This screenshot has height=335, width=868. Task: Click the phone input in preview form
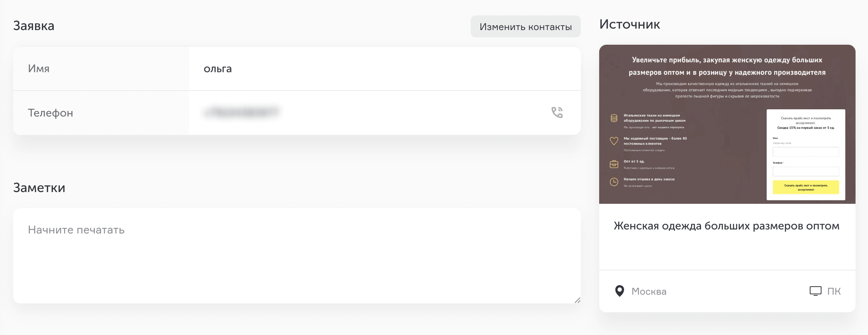[806, 172]
